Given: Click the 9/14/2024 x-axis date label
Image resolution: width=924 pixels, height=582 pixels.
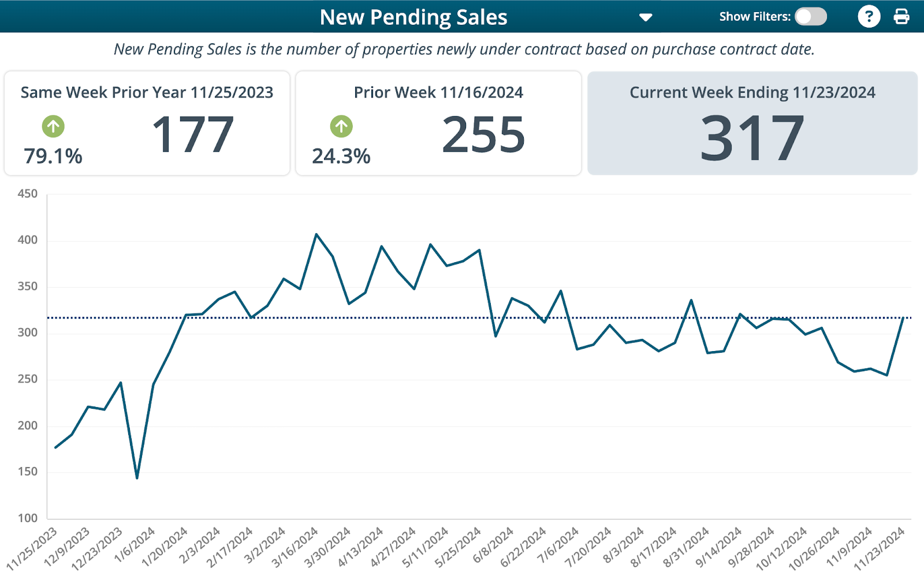Looking at the screenshot, I should pos(720,547).
